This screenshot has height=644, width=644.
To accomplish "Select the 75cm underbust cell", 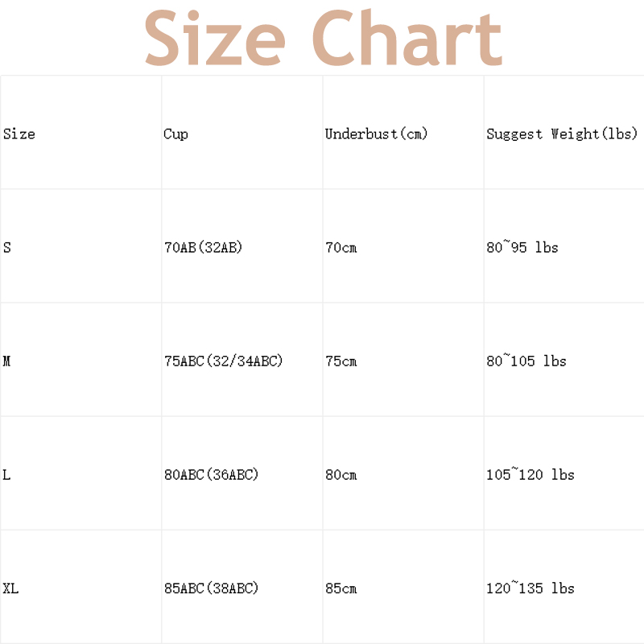I will click(403, 360).
